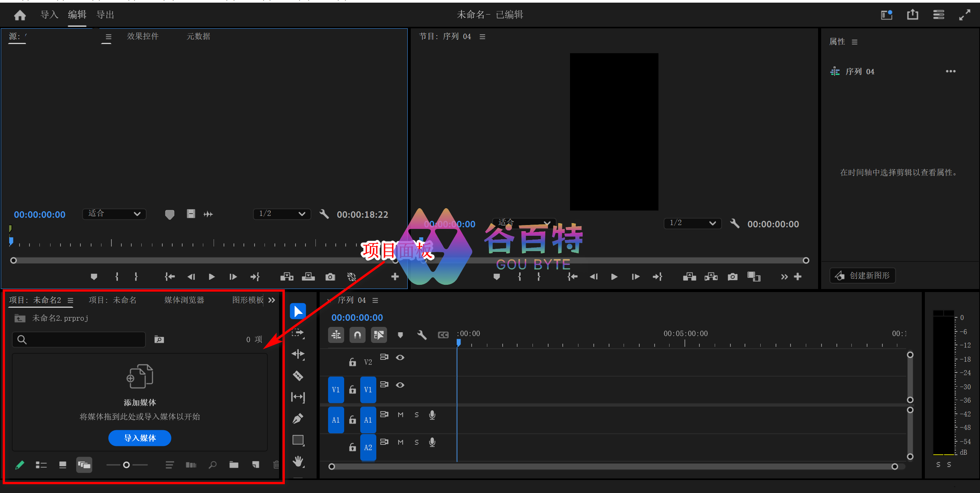This screenshot has width=980, height=493.
Task: Click 创建新图形 button
Action: [862, 276]
